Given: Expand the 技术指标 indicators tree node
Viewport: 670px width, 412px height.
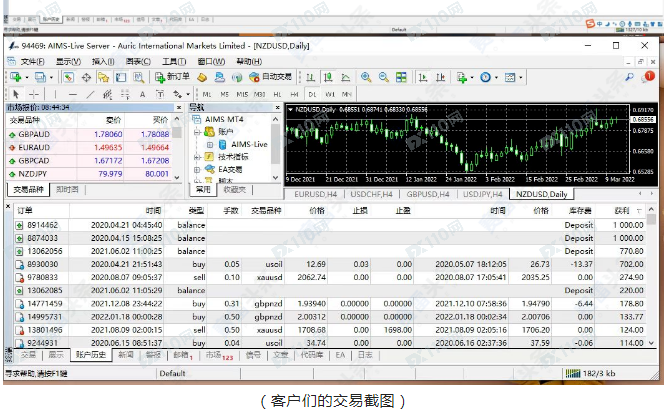Looking at the screenshot, I should pos(197,157).
